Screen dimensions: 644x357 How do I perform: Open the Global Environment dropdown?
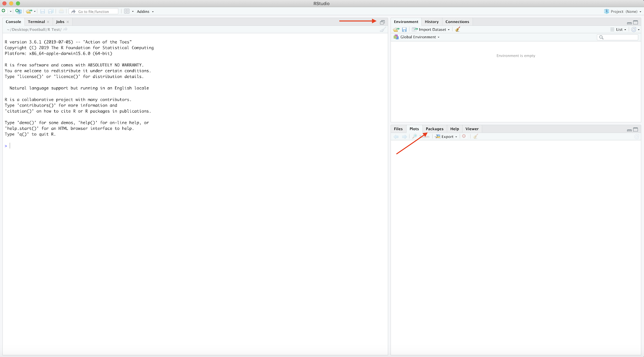[x=417, y=37]
